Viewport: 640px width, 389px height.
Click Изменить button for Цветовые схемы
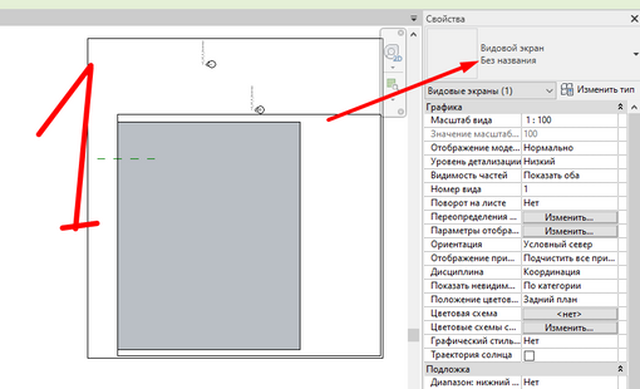click(569, 328)
